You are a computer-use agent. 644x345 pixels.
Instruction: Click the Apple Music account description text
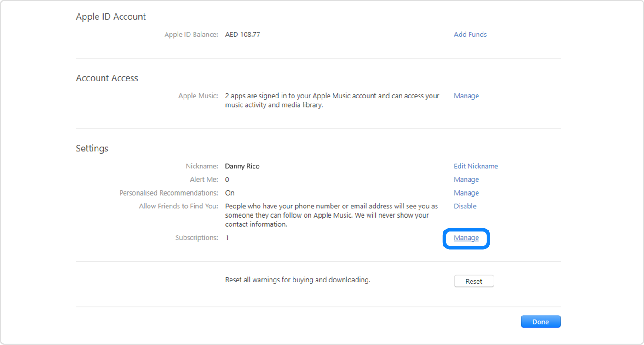tap(331, 100)
